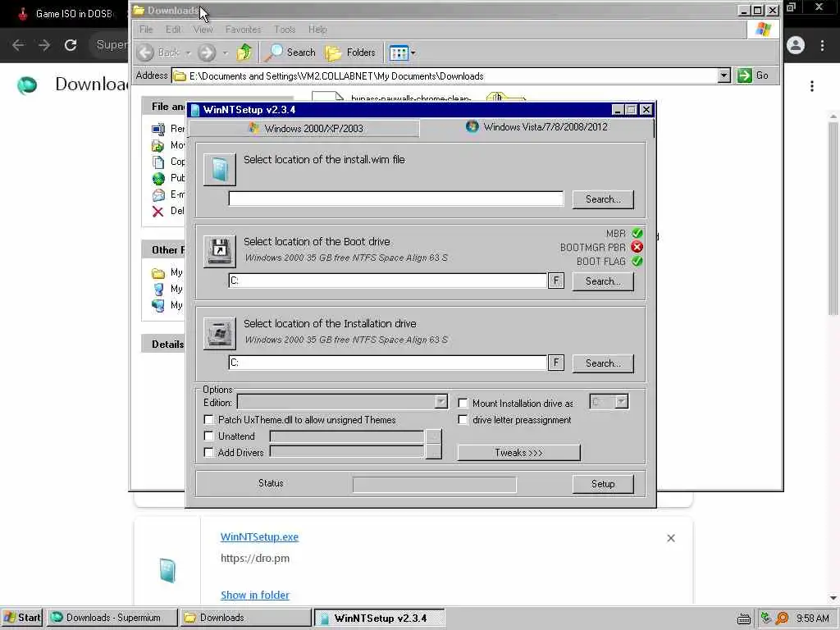
Task: Click Search for the Installation drive
Action: point(603,363)
